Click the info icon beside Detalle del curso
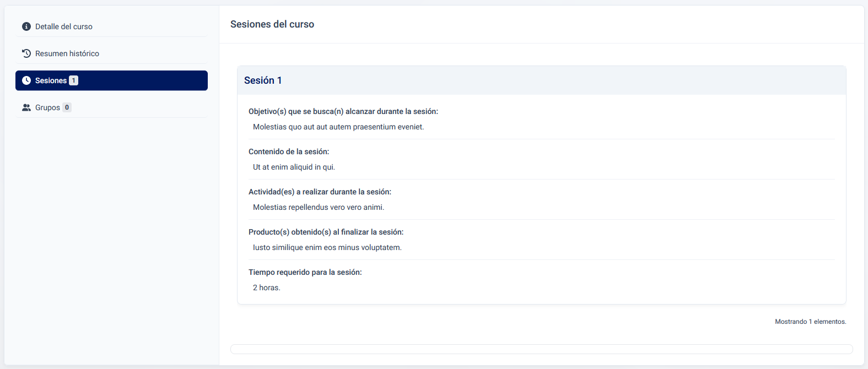 26,26
